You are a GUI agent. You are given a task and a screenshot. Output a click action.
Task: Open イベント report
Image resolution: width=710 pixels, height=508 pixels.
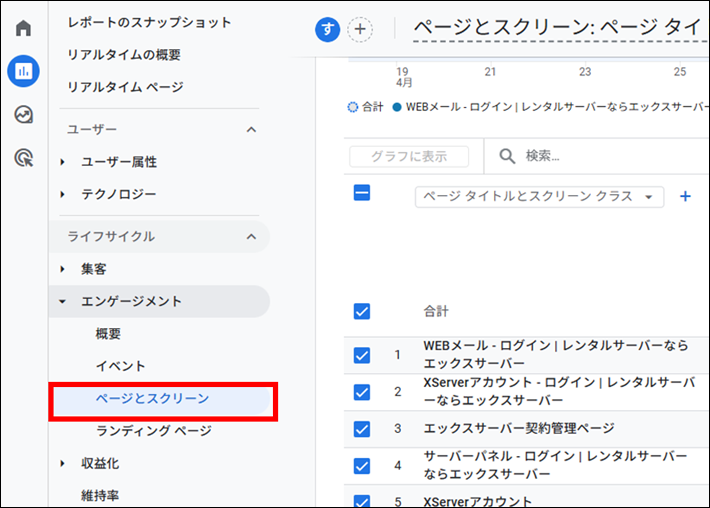click(120, 366)
